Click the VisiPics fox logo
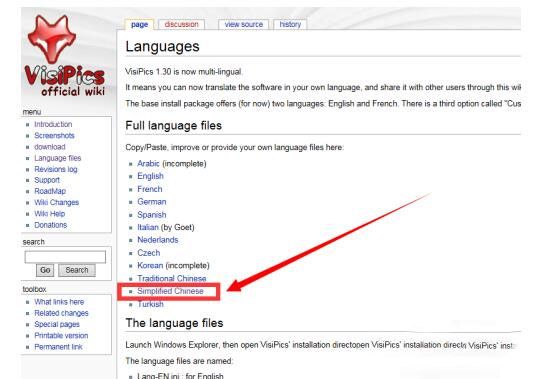Viewport: 548px width, 379px height. tap(65, 56)
